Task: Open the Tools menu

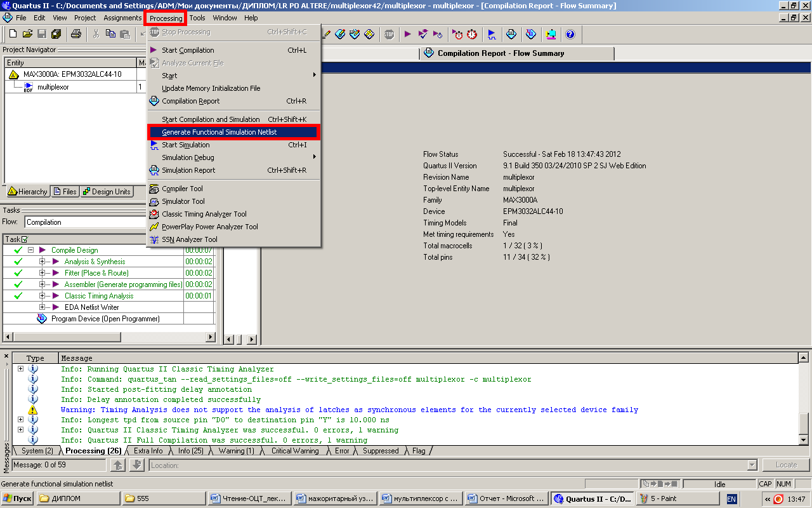Action: pyautogui.click(x=197, y=18)
